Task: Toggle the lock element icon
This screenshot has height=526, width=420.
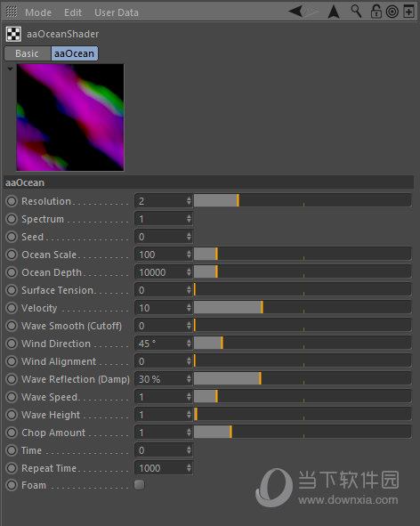Action: [376, 11]
